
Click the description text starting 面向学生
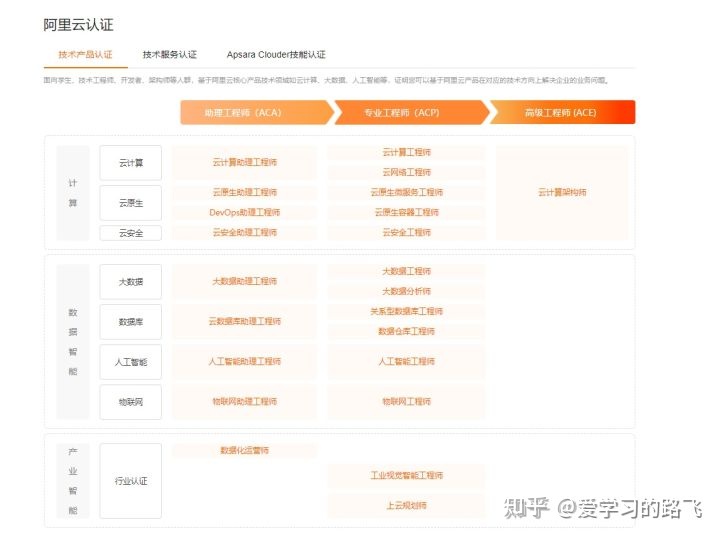326,80
